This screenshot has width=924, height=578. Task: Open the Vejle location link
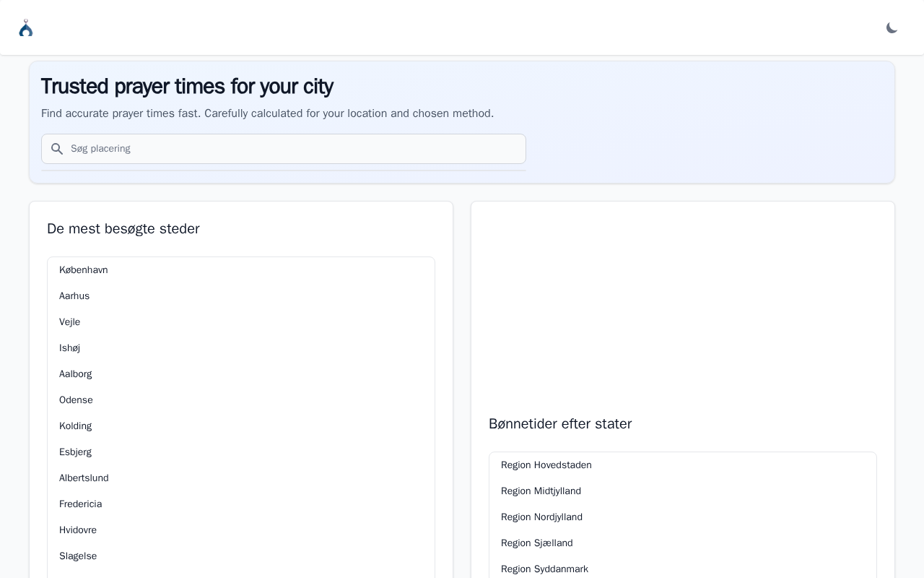pos(70,322)
